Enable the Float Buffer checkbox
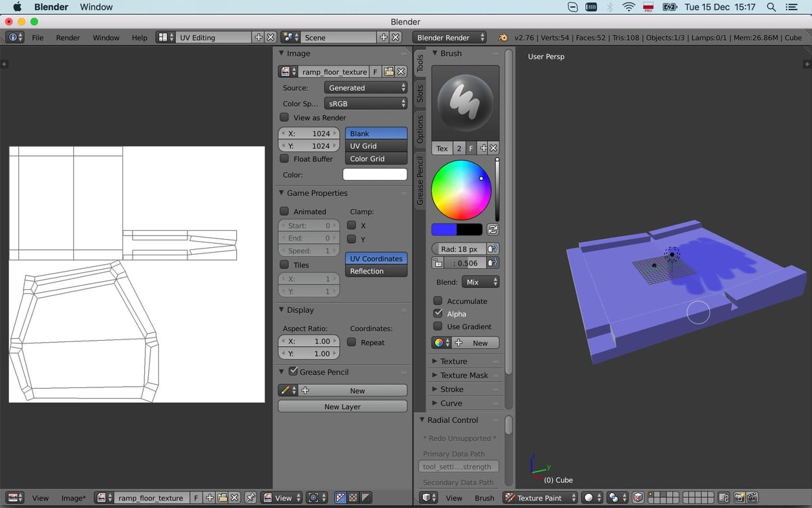The width and height of the screenshot is (812, 508). click(x=285, y=158)
